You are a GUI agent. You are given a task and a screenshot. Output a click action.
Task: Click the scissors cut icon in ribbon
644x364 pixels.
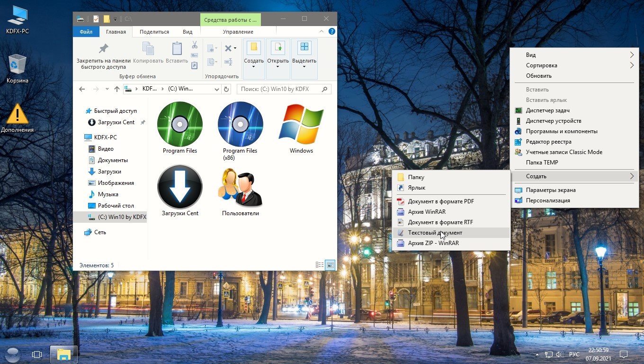195,45
